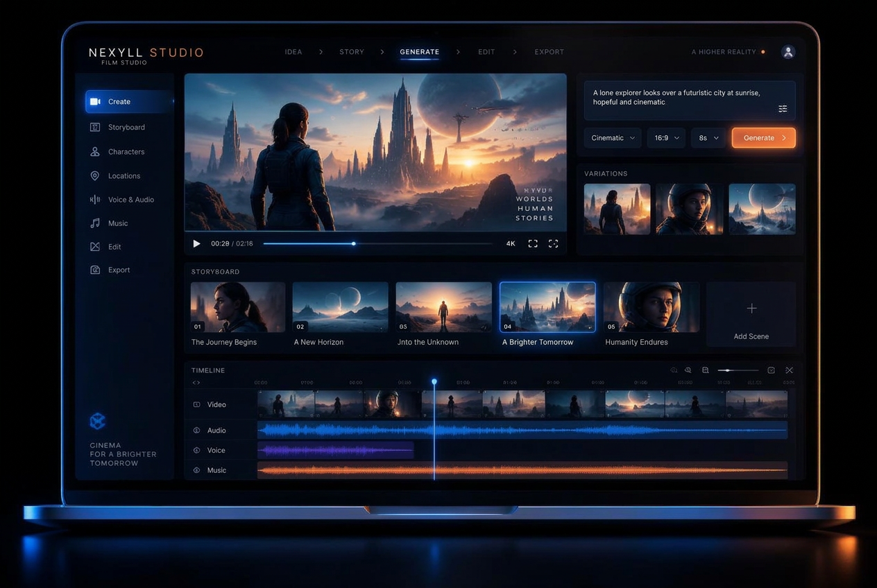Click the timeline zoom out magnifier
Screen dimensions: 877x588
tap(674, 370)
